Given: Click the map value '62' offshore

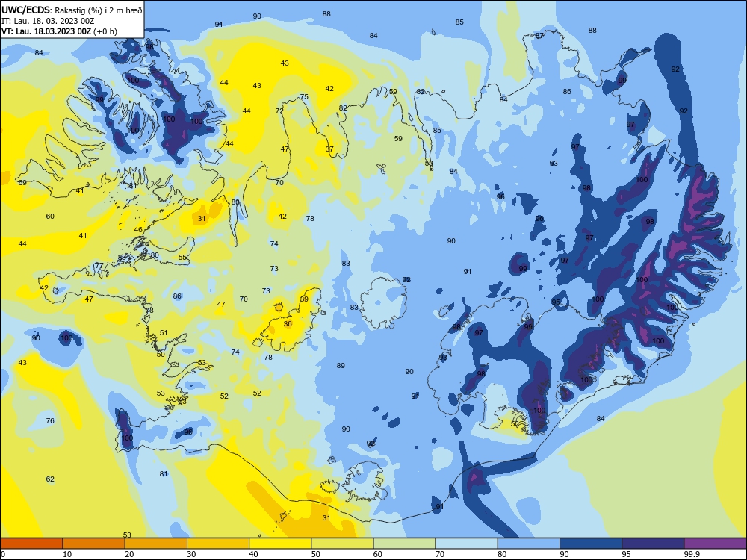Looking at the screenshot, I should (x=50, y=479).
